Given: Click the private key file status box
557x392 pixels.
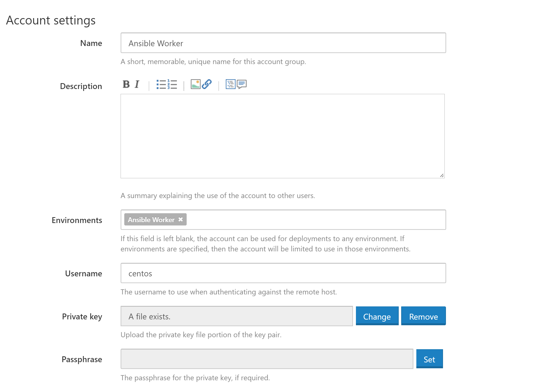Looking at the screenshot, I should [x=236, y=316].
